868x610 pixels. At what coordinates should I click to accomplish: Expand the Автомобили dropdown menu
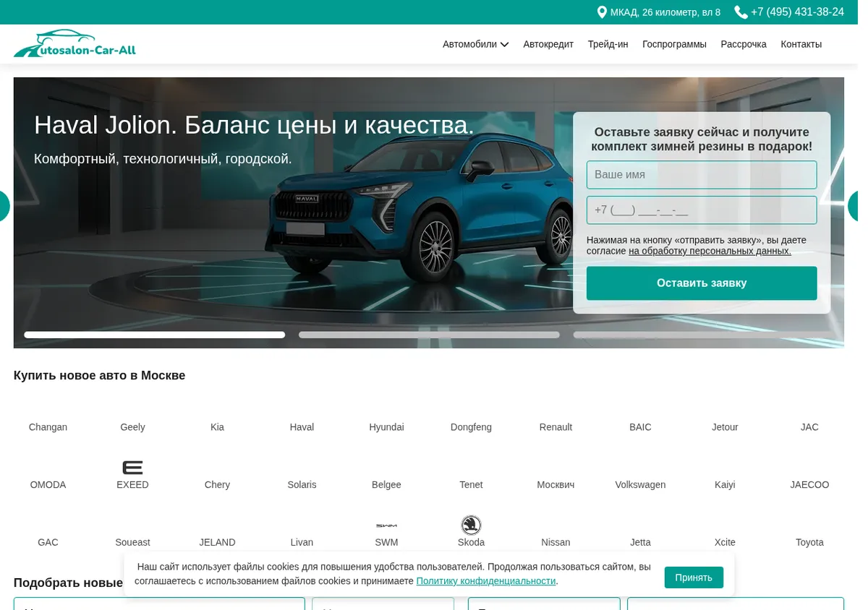point(475,44)
